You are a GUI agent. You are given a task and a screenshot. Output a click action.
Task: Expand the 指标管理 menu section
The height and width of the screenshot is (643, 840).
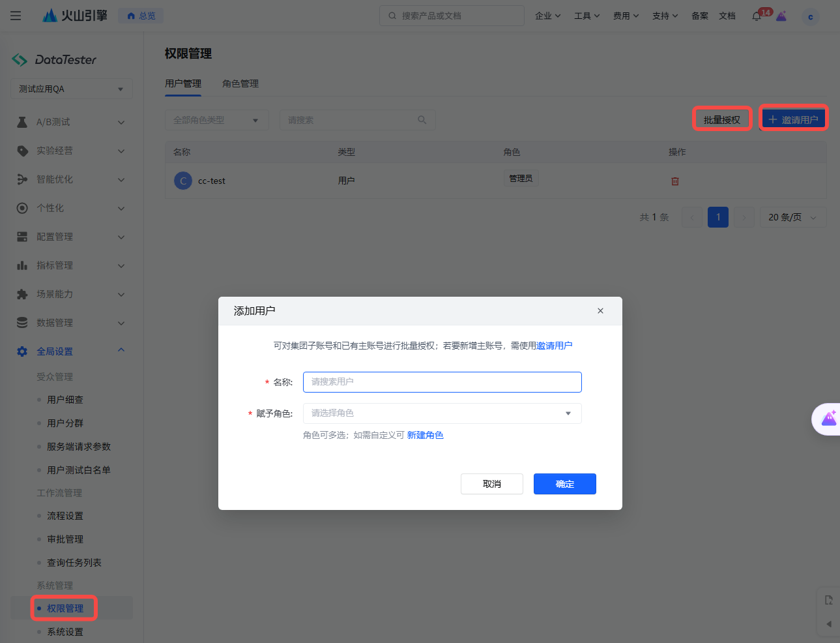(121, 266)
